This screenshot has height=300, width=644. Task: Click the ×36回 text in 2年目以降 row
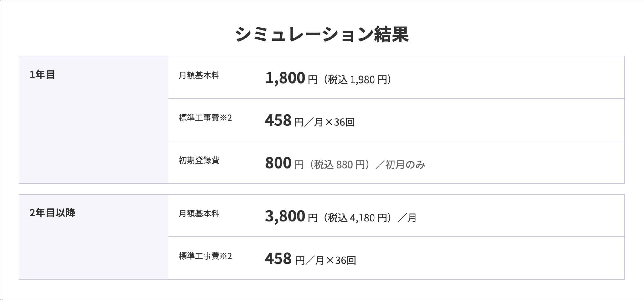tap(341, 260)
